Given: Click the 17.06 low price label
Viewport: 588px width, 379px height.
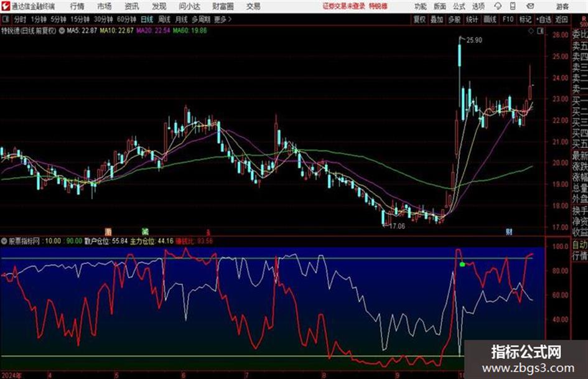Looking at the screenshot, I should point(397,227).
